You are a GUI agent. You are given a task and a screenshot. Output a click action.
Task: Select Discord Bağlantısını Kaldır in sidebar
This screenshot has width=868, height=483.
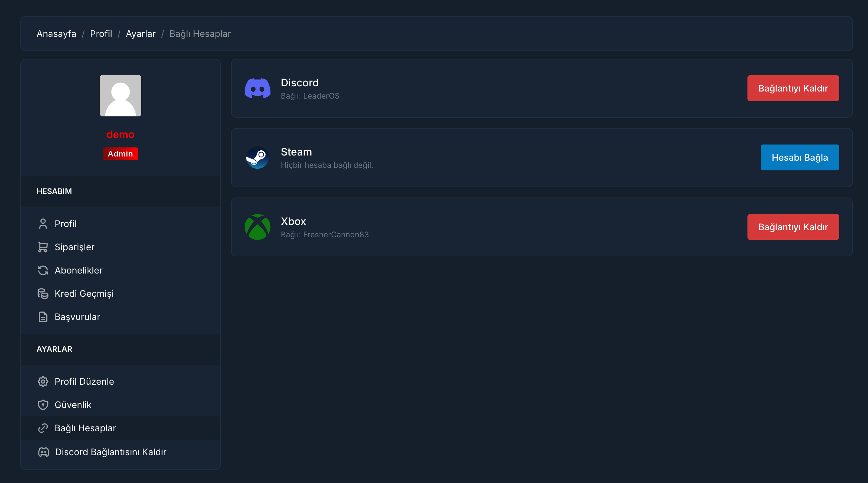(x=111, y=452)
